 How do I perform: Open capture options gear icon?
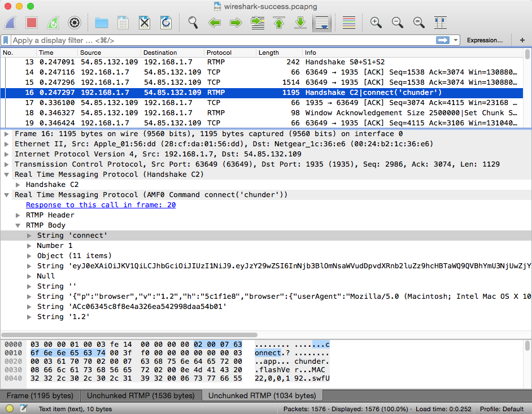pyautogui.click(x=75, y=23)
